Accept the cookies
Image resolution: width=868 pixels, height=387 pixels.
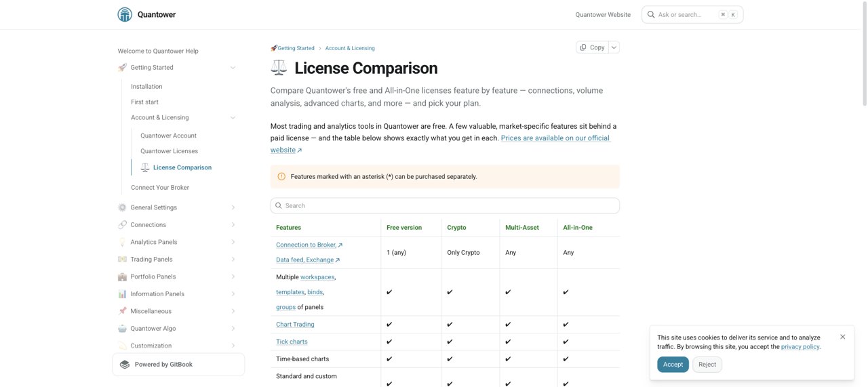click(673, 365)
